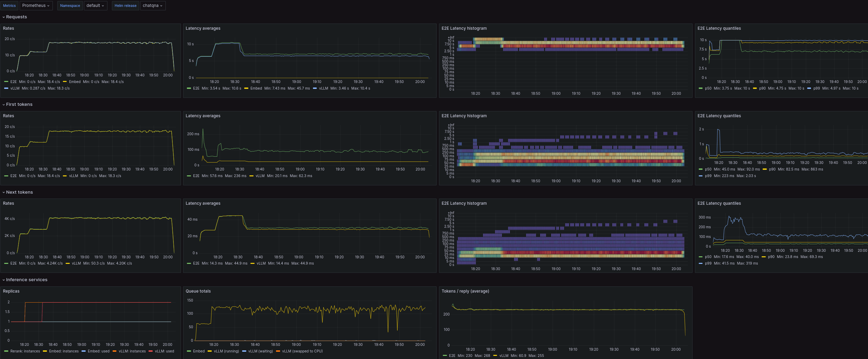This screenshot has width=868, height=359.
Task: Toggle vLLM series in Tokens / reply legend
Action: (504, 356)
